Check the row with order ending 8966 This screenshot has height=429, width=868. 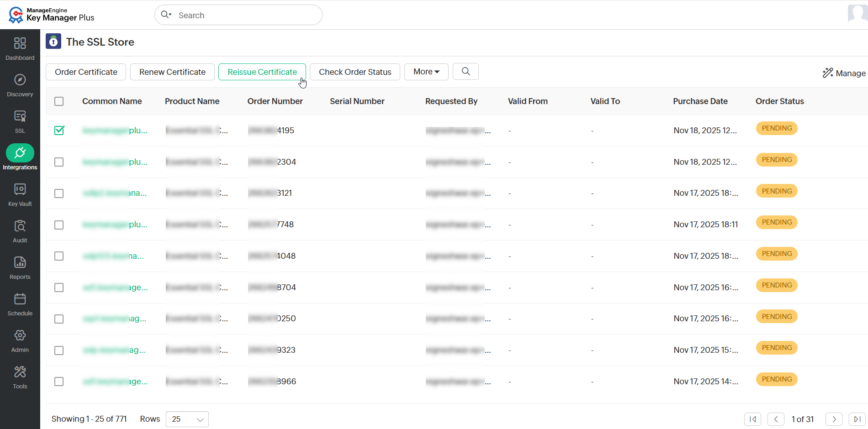pyautogui.click(x=59, y=382)
